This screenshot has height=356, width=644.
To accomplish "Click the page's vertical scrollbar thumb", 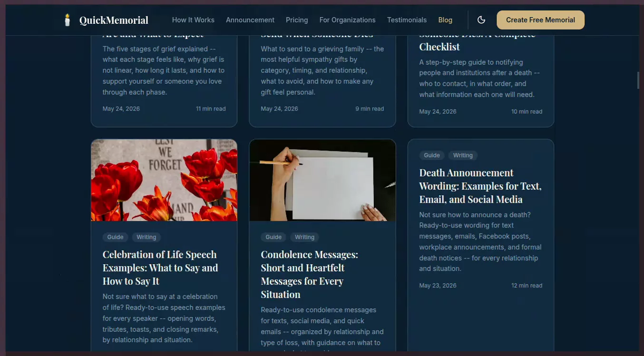I will click(x=638, y=80).
